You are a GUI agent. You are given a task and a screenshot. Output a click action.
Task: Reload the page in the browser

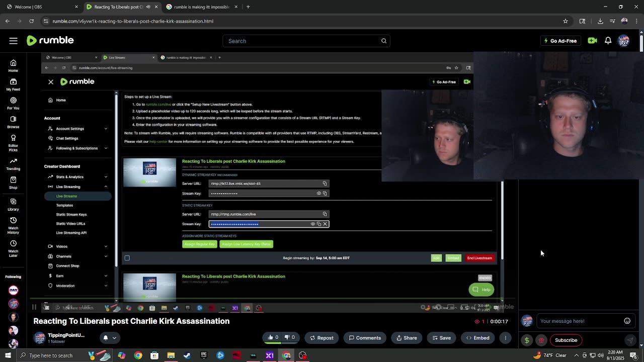[31, 21]
